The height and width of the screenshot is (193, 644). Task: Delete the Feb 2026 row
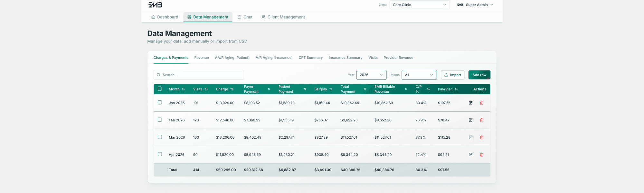pos(482,120)
